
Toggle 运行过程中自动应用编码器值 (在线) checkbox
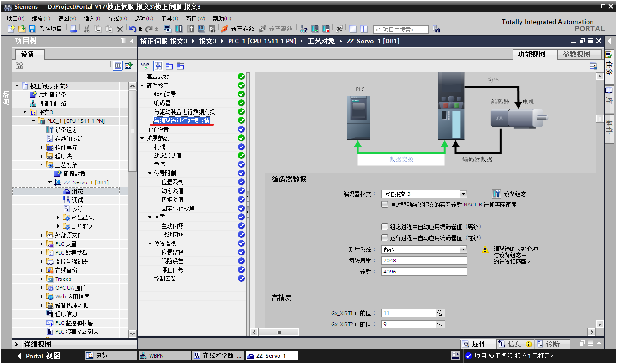click(385, 238)
